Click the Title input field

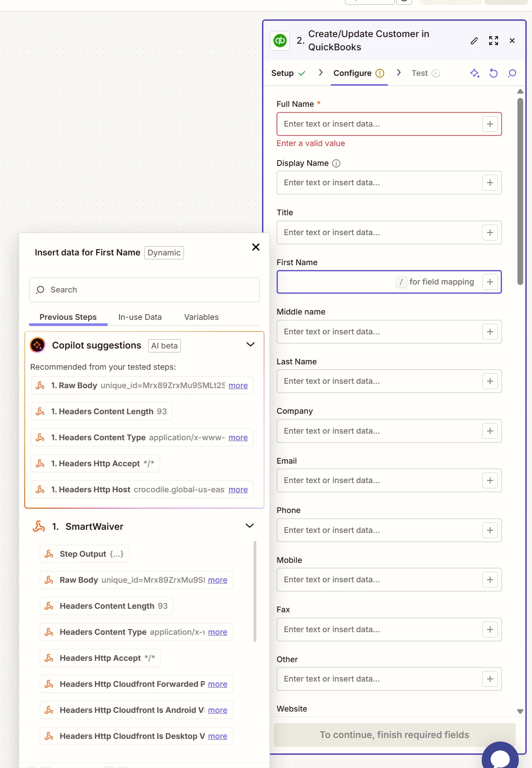[389, 232]
